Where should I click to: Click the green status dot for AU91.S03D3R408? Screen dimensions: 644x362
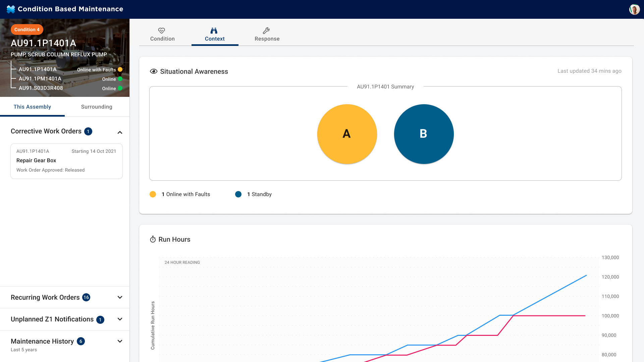coord(120,88)
